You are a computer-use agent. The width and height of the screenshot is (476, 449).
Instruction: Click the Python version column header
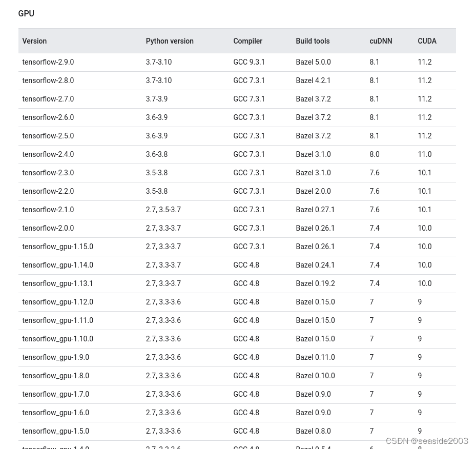click(x=170, y=41)
